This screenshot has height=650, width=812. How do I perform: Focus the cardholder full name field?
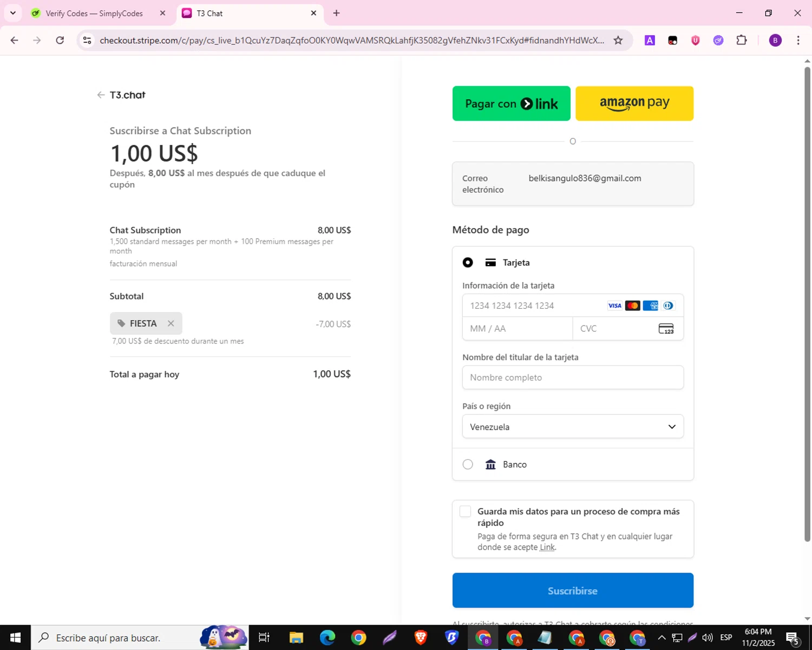573,378
